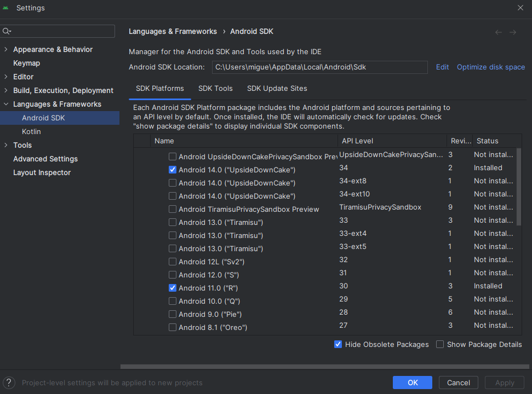This screenshot has height=394, width=532.
Task: Expand the Editor settings node
Action: click(6, 77)
